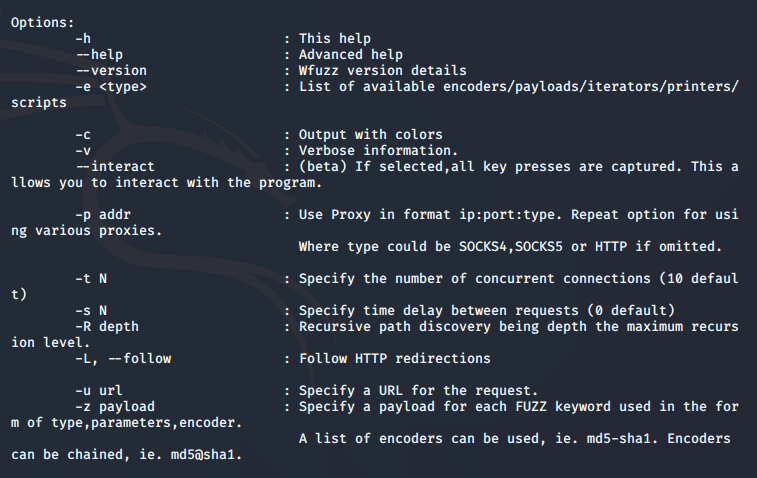757x478 pixels.
Task: Select the --help option text
Action: 99,55
